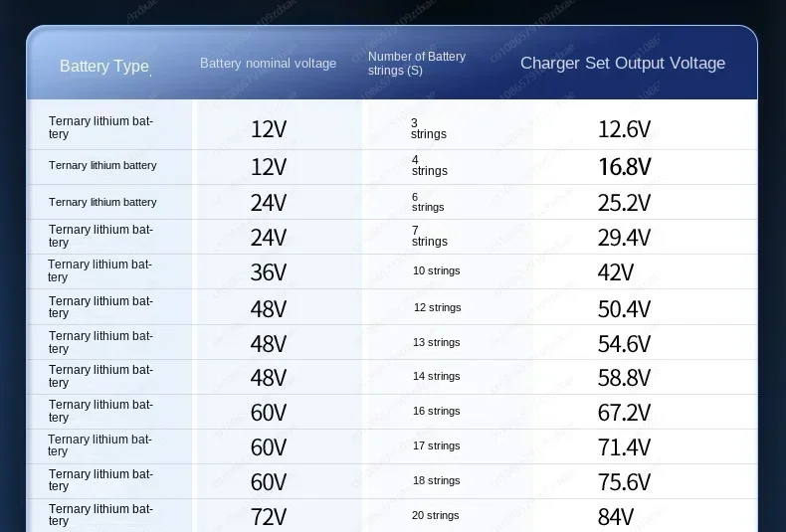Select the 58.8V output voltage cell

pyautogui.click(x=624, y=378)
